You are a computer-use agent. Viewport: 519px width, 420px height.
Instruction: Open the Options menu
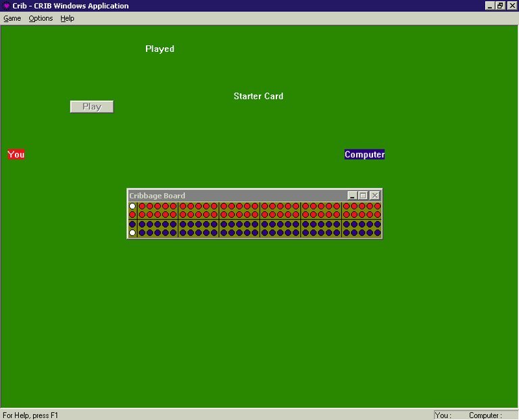(x=41, y=18)
